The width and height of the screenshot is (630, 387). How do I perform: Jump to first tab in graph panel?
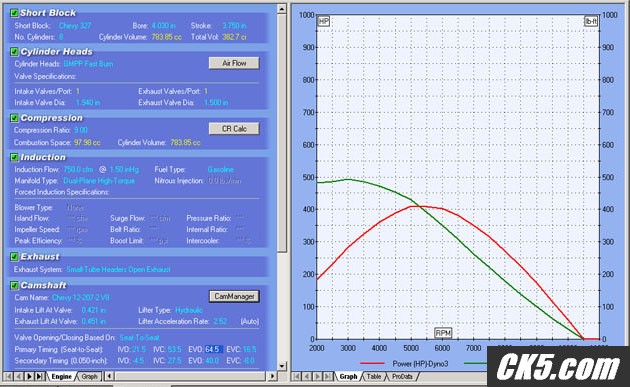297,377
